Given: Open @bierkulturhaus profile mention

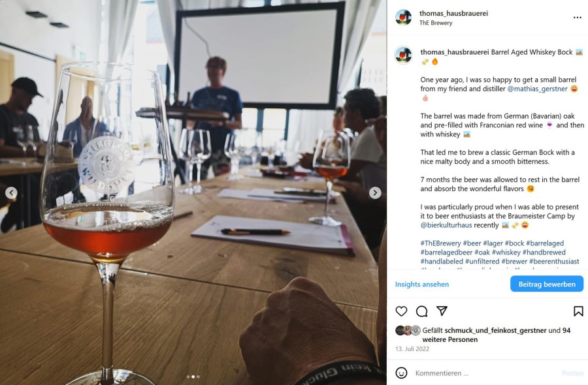Looking at the screenshot, I should [x=446, y=225].
